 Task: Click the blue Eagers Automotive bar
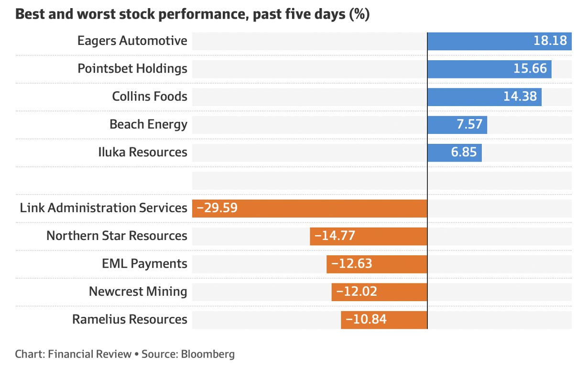point(499,41)
